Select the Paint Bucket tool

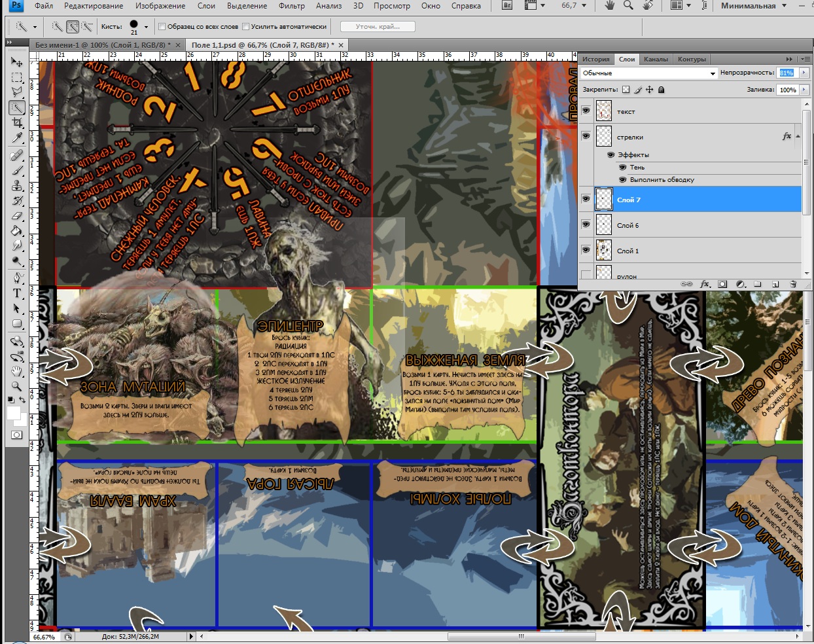tap(17, 231)
